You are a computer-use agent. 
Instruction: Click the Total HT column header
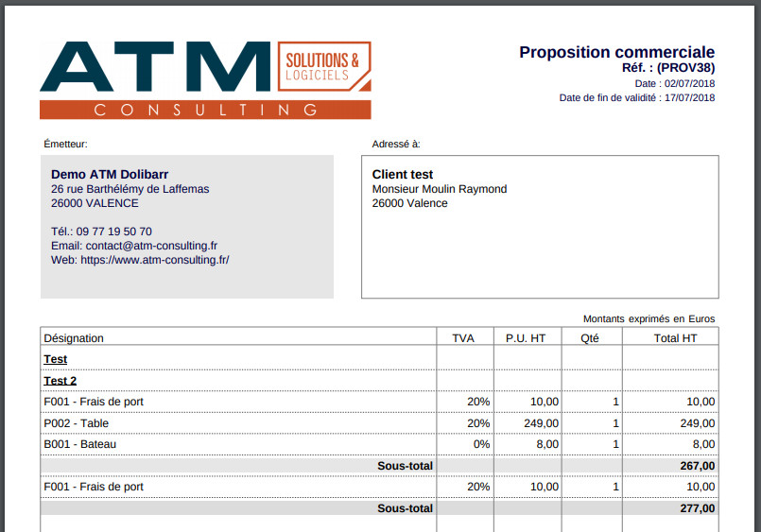[675, 338]
